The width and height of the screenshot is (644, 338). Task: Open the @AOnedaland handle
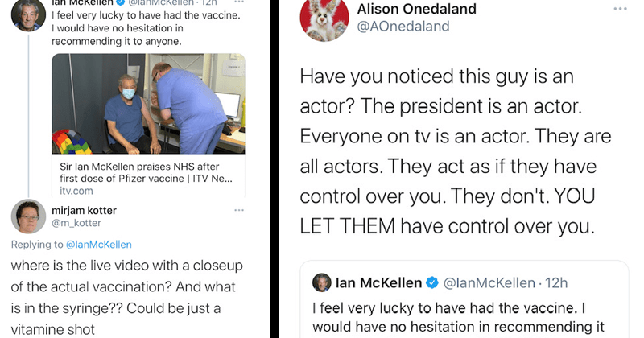(402, 27)
